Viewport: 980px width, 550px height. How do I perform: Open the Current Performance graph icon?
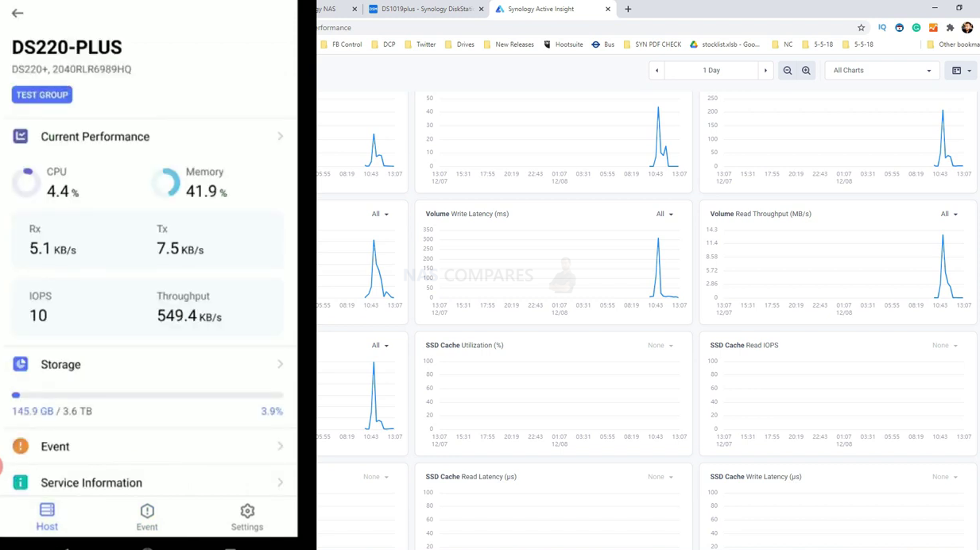coord(21,137)
